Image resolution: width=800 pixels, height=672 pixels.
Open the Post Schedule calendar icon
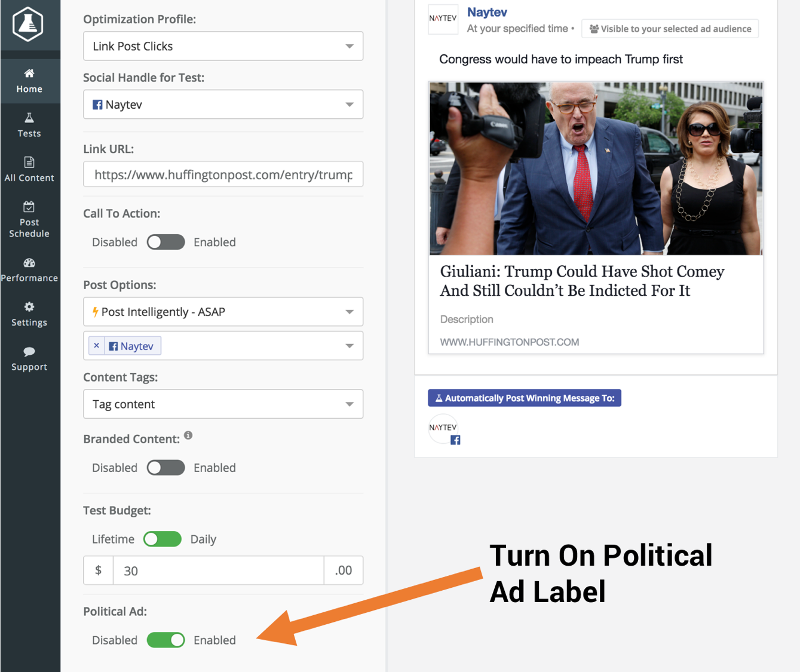point(29,207)
